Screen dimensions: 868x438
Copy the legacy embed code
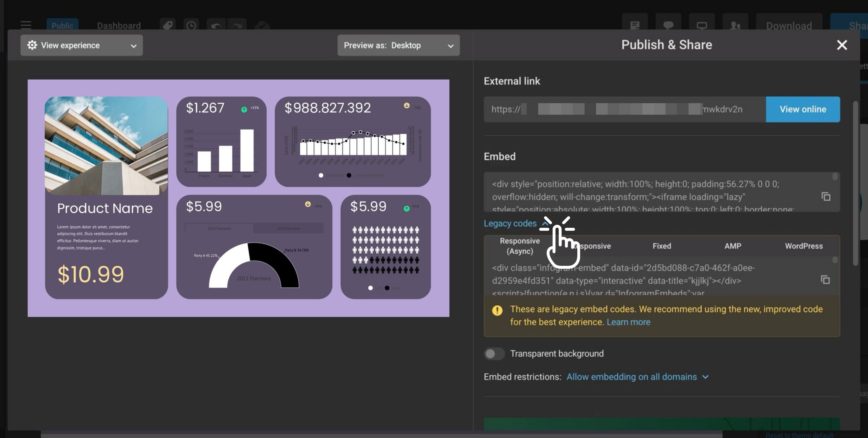825,280
